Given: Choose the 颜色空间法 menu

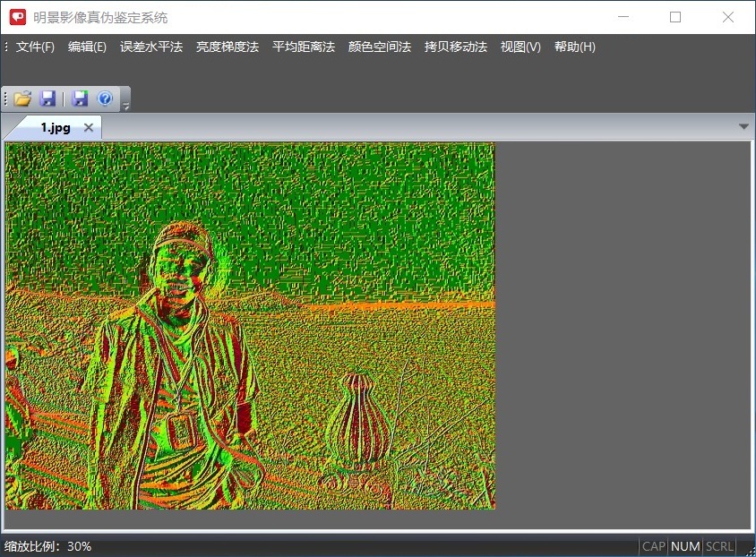Looking at the screenshot, I should [x=380, y=47].
